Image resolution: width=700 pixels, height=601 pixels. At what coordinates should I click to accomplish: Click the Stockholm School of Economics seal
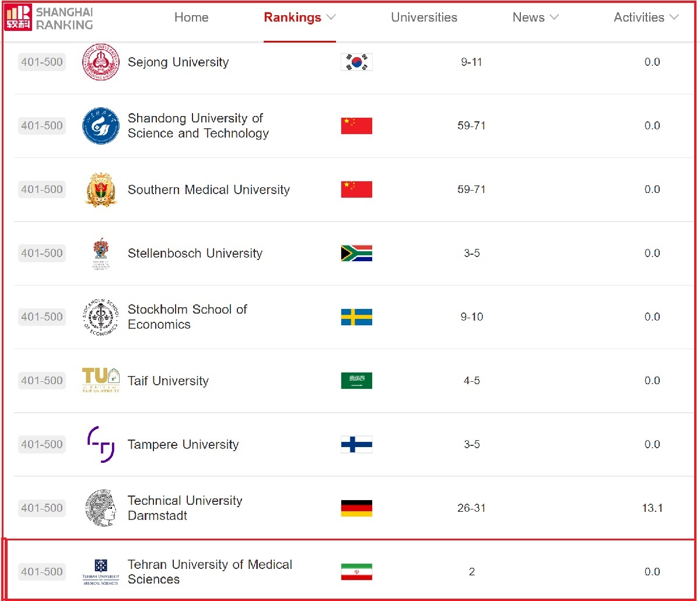click(100, 317)
